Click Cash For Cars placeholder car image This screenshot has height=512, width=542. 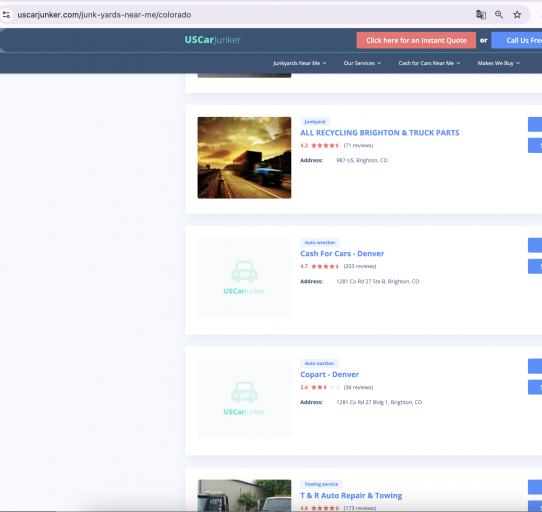[244, 278]
